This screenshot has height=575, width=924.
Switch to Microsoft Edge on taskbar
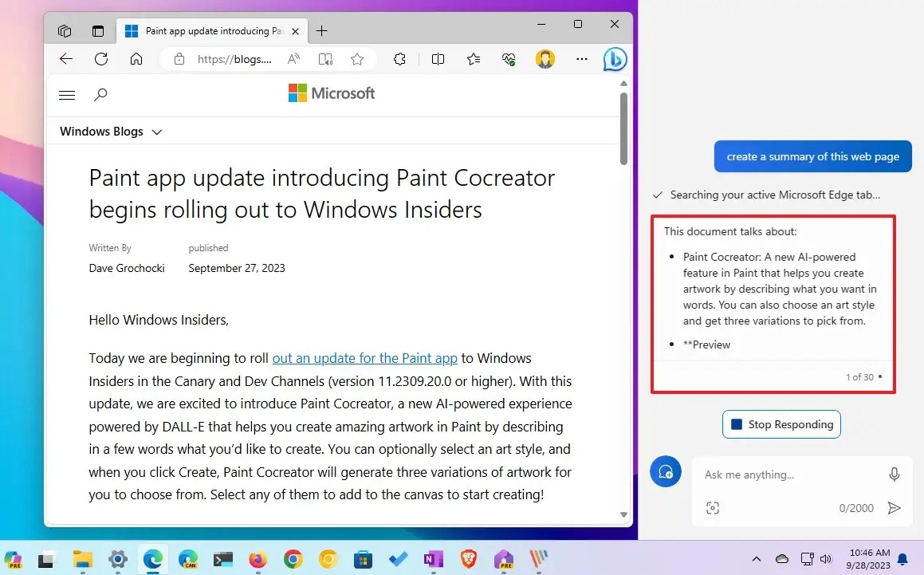[x=152, y=559]
